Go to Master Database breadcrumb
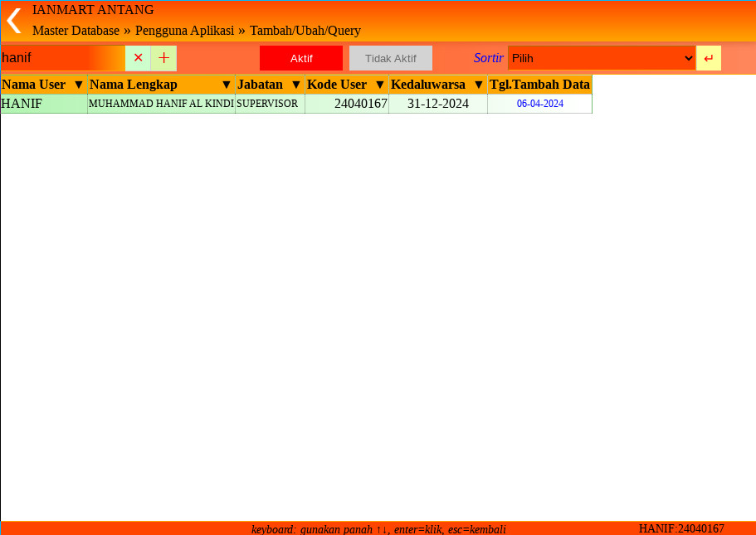The height and width of the screenshot is (535, 756). pos(76,31)
